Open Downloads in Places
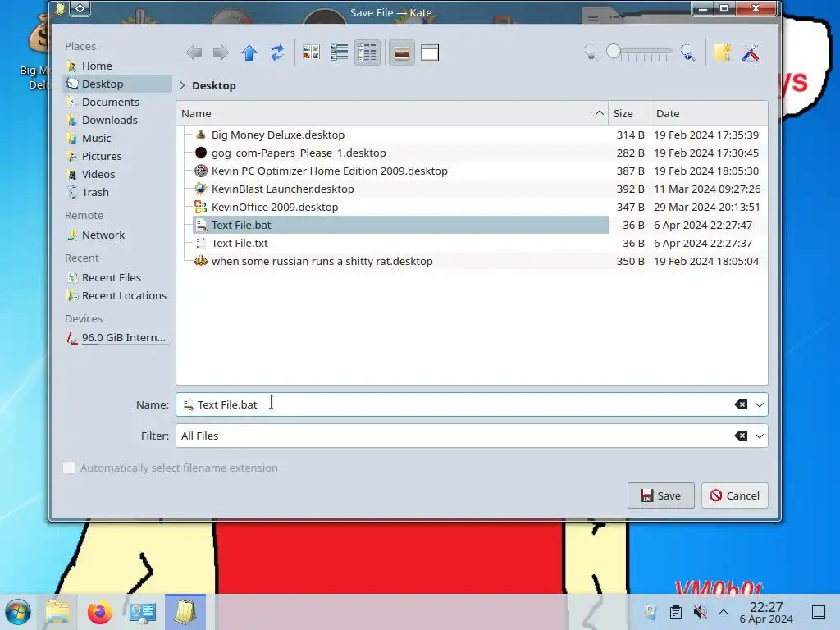Image resolution: width=840 pixels, height=630 pixels. point(116,120)
